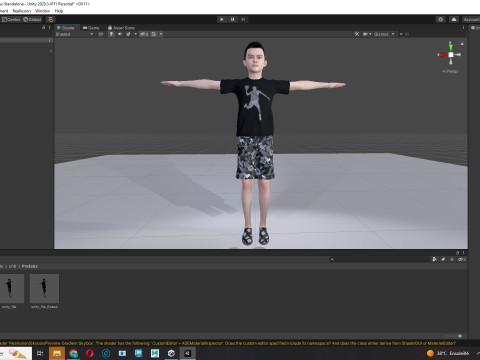Image resolution: width=480 pixels, height=360 pixels.
Task: Click the Step frame button
Action: (243, 19)
